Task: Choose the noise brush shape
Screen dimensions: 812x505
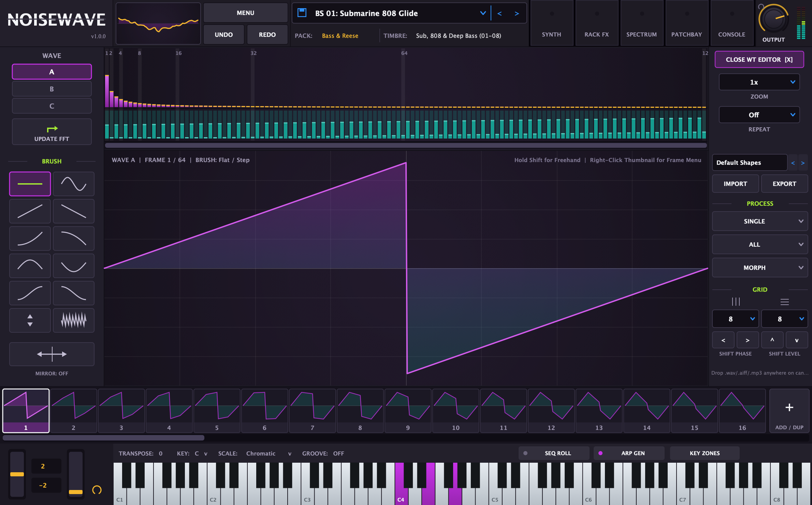Action: click(74, 320)
